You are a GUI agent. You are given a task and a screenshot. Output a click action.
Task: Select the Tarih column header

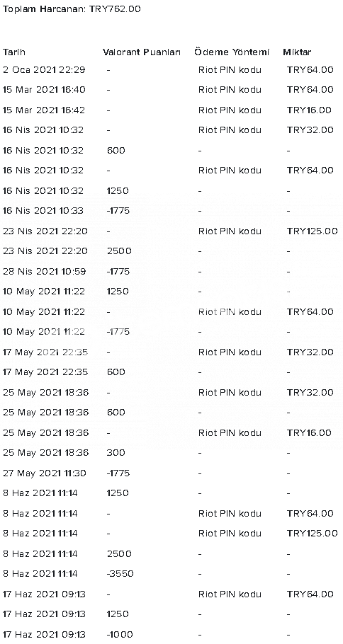14,52
